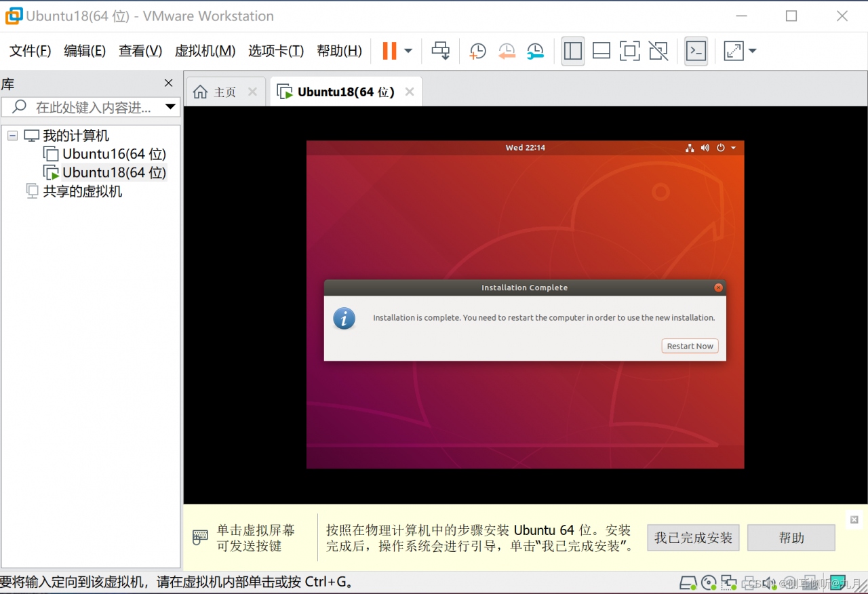The height and width of the screenshot is (594, 868).
Task: Toggle the console view button
Action: click(x=696, y=51)
